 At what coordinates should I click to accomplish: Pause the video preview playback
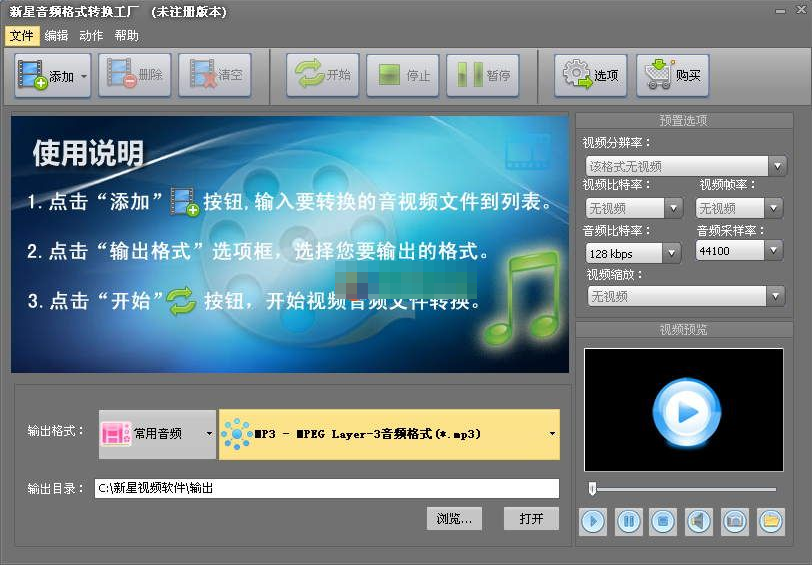629,521
